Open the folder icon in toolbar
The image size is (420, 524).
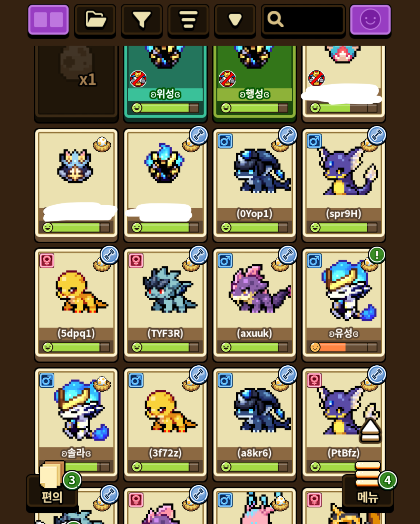click(95, 20)
